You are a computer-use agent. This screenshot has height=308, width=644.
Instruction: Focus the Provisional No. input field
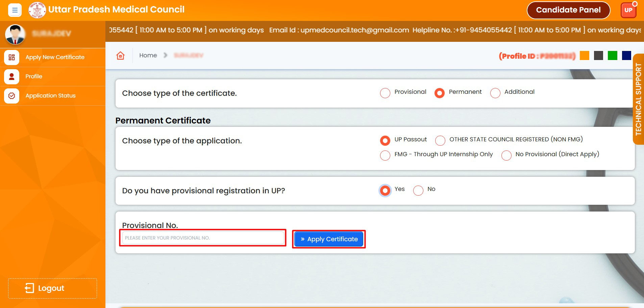coord(203,238)
